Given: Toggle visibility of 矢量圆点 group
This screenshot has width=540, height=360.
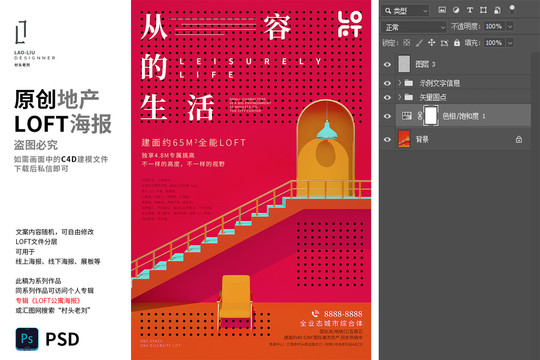Looking at the screenshot, I should pyautogui.click(x=387, y=97).
